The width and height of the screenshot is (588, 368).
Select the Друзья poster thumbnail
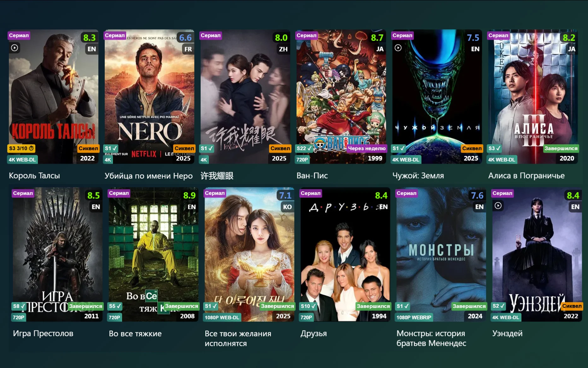pyautogui.click(x=345, y=254)
